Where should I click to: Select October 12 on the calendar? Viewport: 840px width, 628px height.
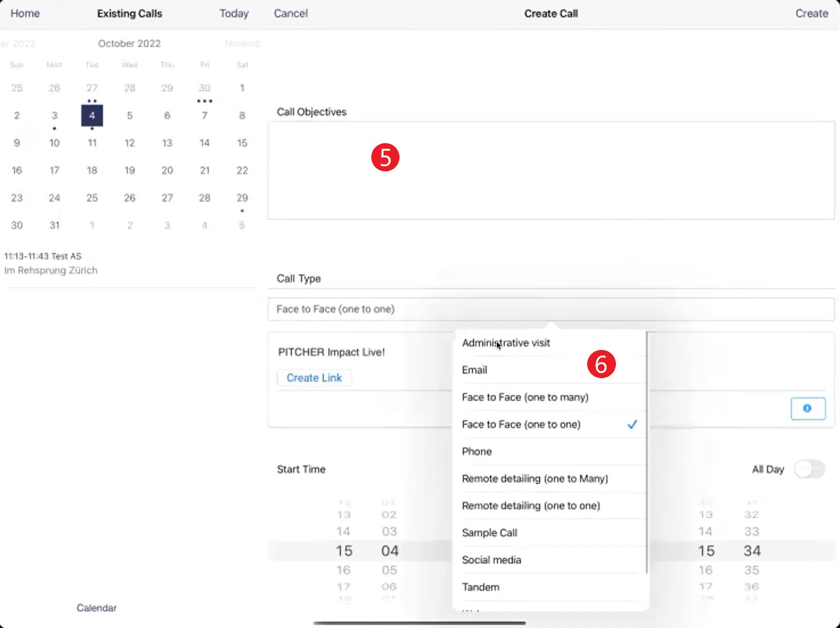point(130,143)
